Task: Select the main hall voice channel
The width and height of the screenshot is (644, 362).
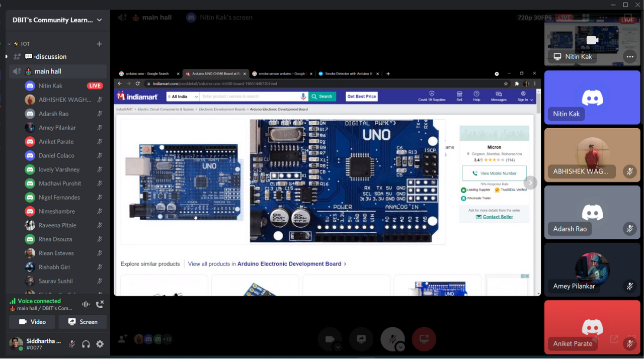Action: click(58, 71)
